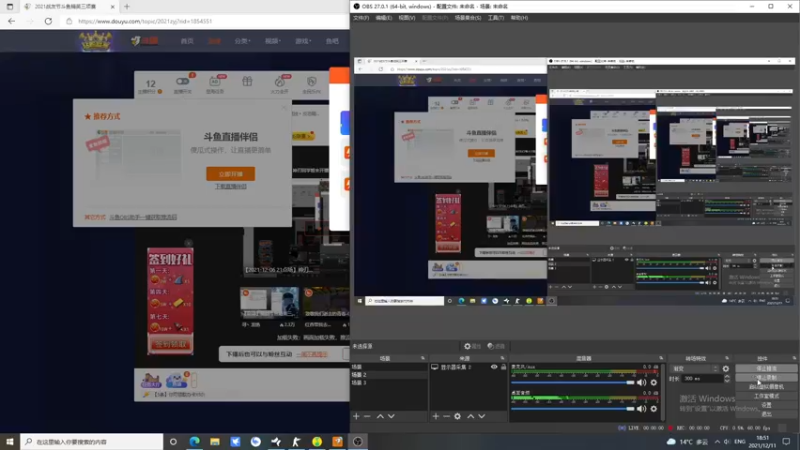800x450 pixels.
Task: Refresh the Douyu browser page
Action: 48,21
